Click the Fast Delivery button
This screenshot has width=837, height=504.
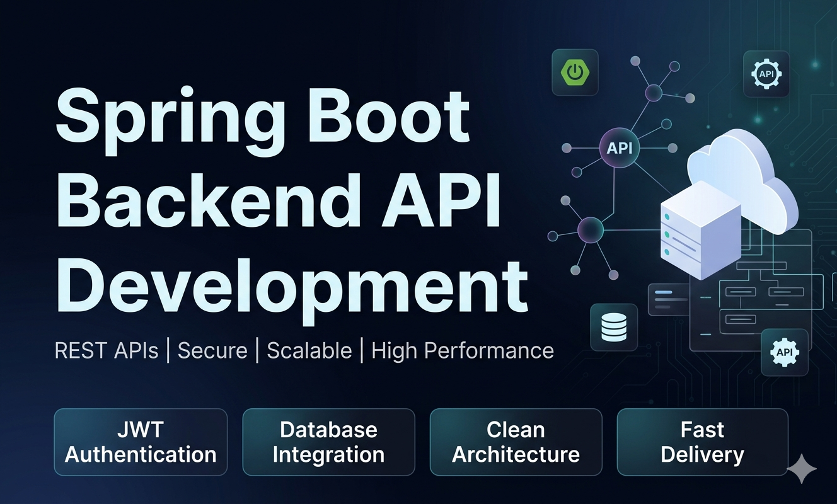pos(702,442)
